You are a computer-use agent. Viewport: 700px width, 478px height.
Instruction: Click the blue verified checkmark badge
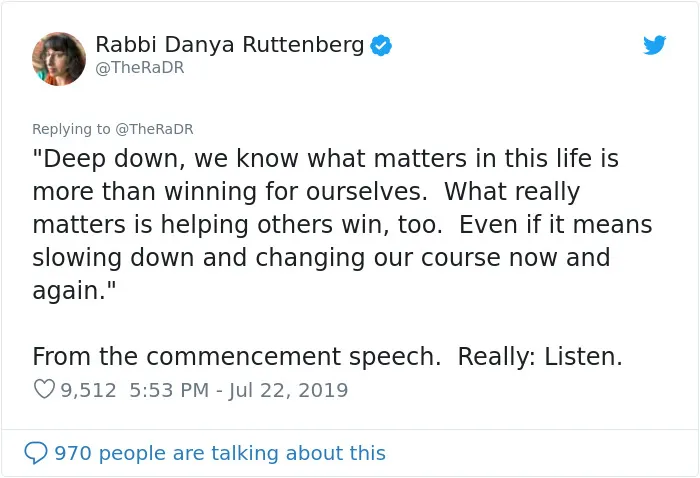[x=381, y=45]
